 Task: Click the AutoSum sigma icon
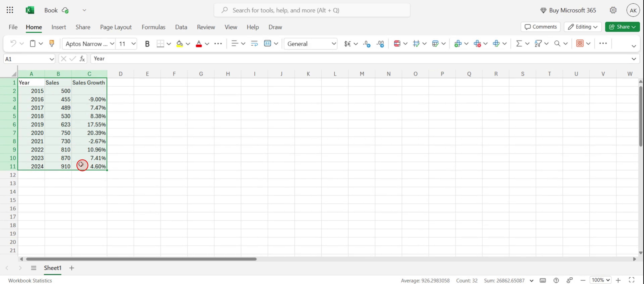coord(519,44)
